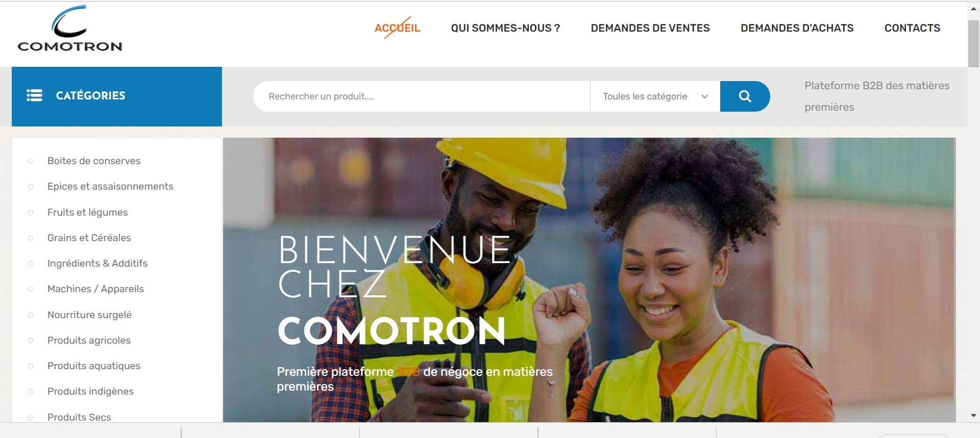Choose the Machines / Appareils category
Viewport: 980px width, 438px height.
coord(95,289)
